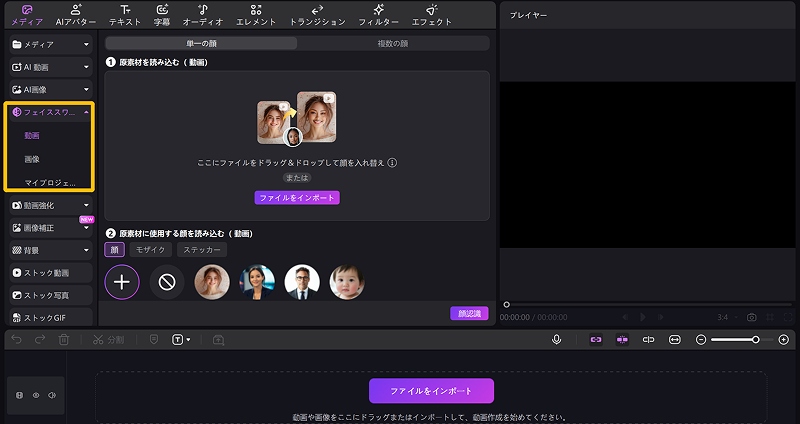
Task: Open the エレメント tab
Action: pyautogui.click(x=256, y=15)
